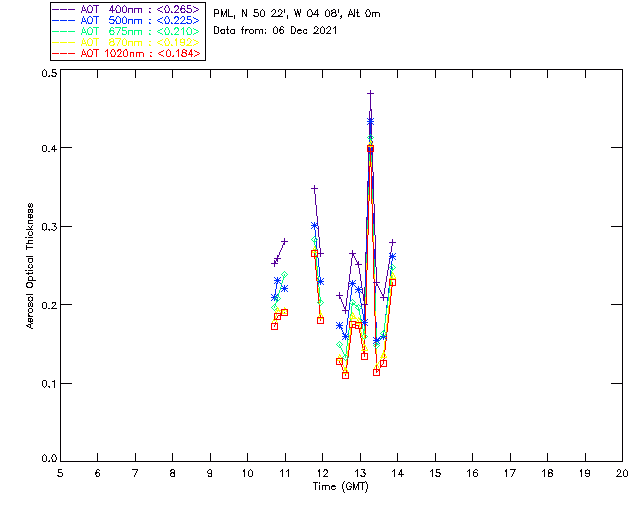Click the y-axis tick label 0.0
The width and height of the screenshot is (640, 512).
pos(49,459)
